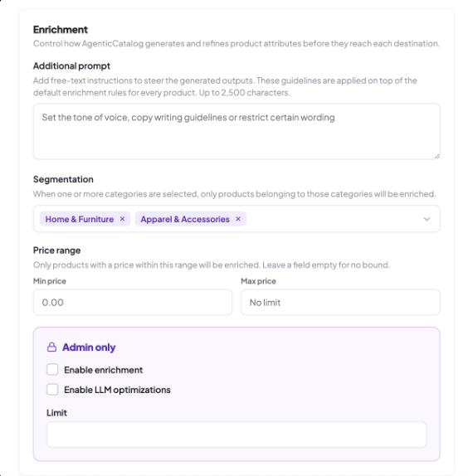Expand the Segmentation categories dropdown chevron
The width and height of the screenshot is (468, 476).
427,219
